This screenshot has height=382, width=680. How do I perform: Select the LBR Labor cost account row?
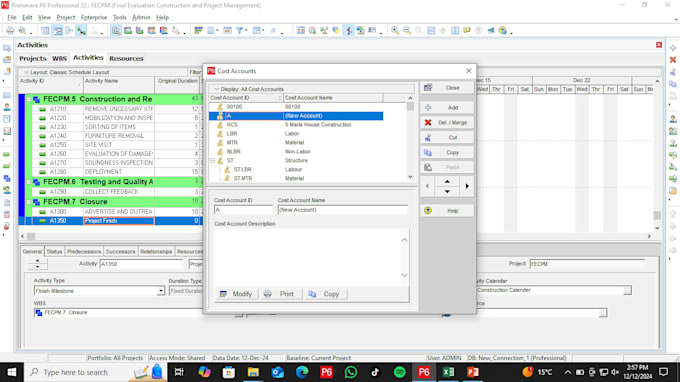296,134
